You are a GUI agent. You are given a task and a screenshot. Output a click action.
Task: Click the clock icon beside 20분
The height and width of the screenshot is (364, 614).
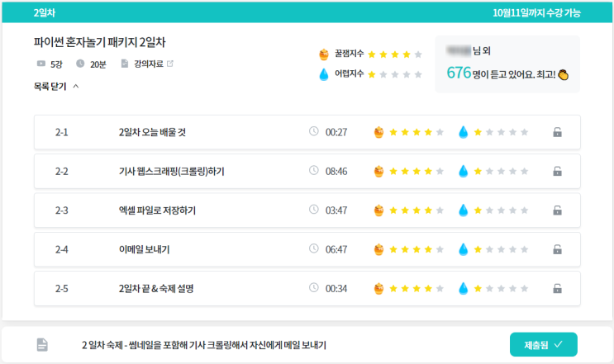pyautogui.click(x=80, y=64)
